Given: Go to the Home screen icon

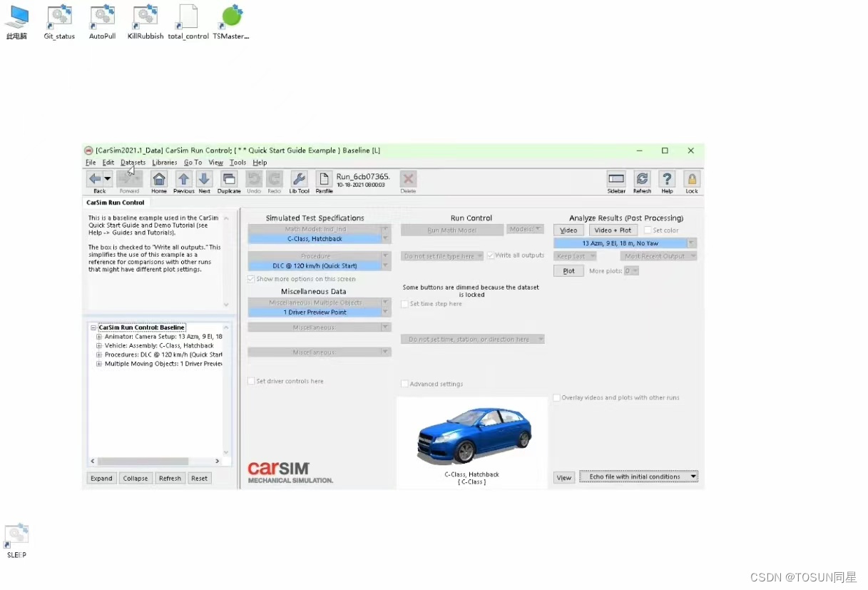Looking at the screenshot, I should pyautogui.click(x=159, y=179).
